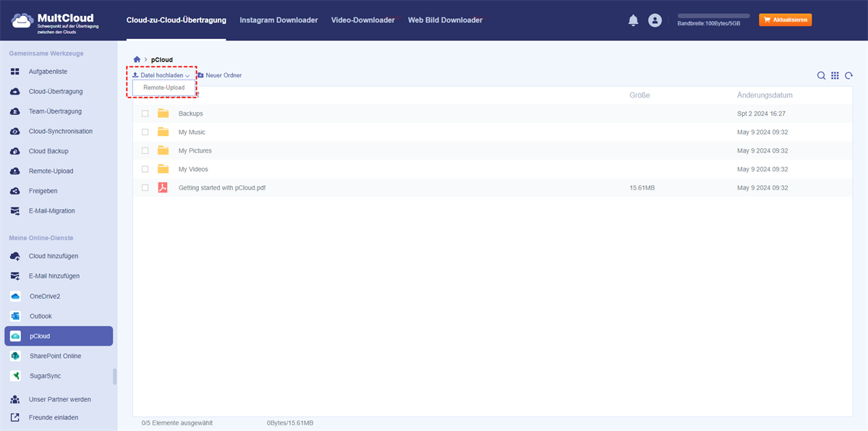Open the Cloud-zu-Cloud-Übertragung tab
The height and width of the screenshot is (431, 868).
tap(176, 20)
